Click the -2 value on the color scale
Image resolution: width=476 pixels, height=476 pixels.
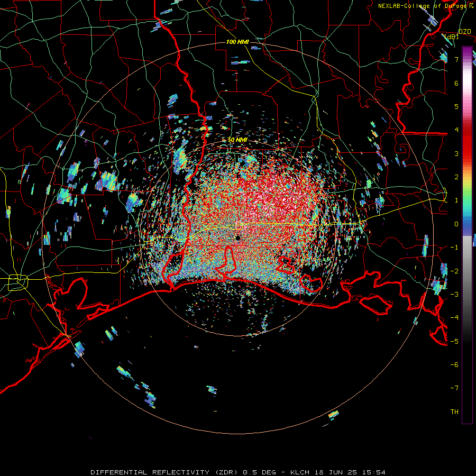pyautogui.click(x=454, y=271)
